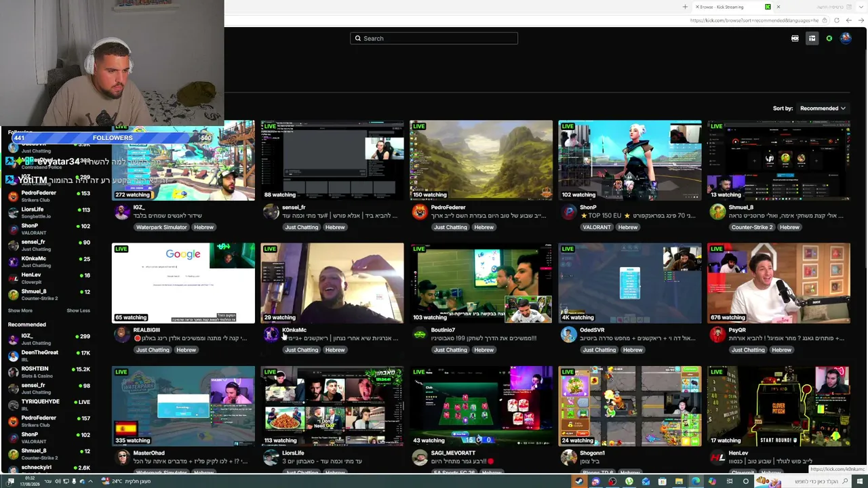This screenshot has width=868, height=488.
Task: Go forward using the browser forward arrow
Action: 860,20
